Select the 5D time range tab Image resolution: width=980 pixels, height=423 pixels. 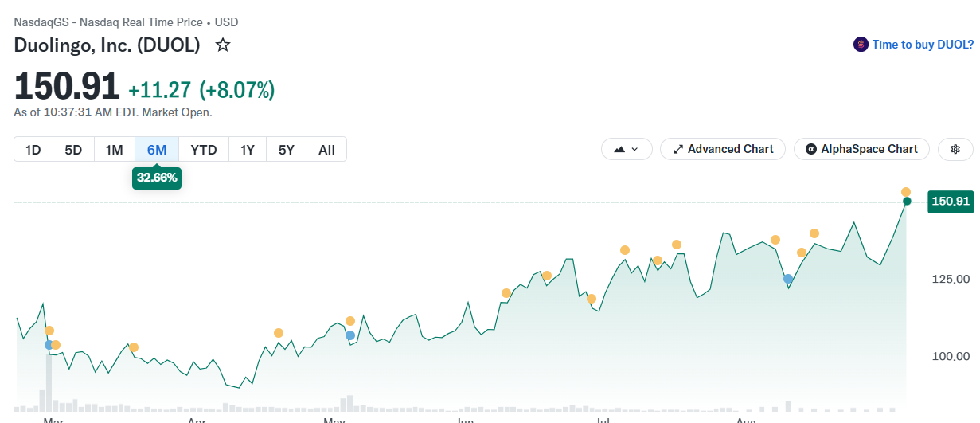pos(73,149)
